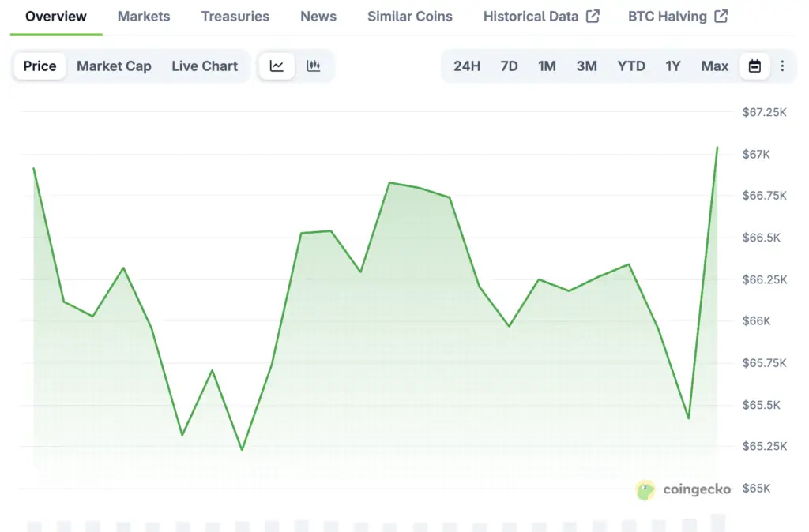Select the Price chart toggle
Image resolution: width=809 pixels, height=532 pixels.
click(x=40, y=66)
